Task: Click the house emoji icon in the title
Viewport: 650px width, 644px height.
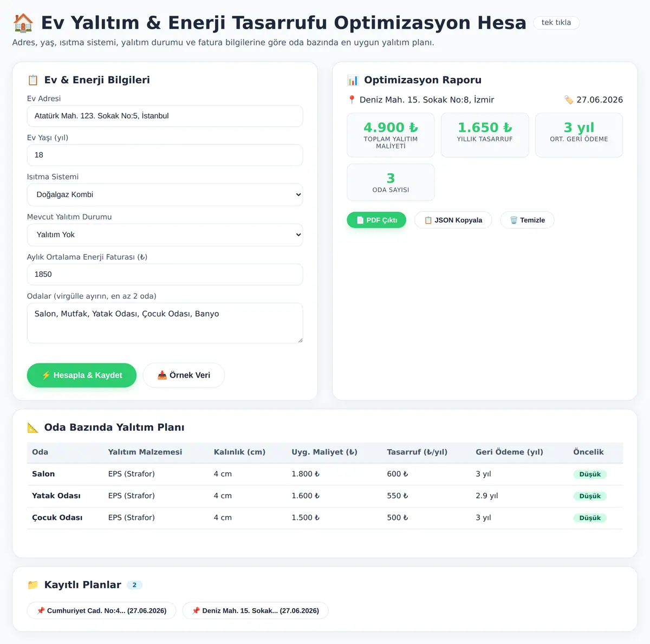Action: [23, 23]
